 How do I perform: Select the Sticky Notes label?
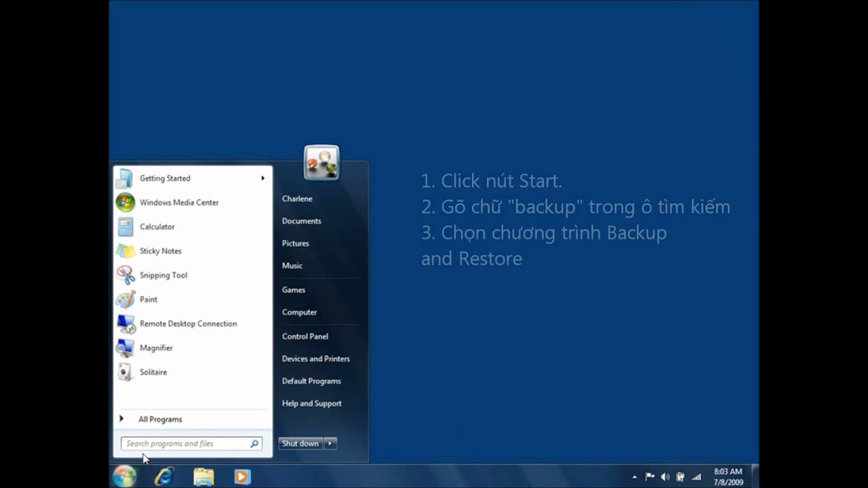161,251
